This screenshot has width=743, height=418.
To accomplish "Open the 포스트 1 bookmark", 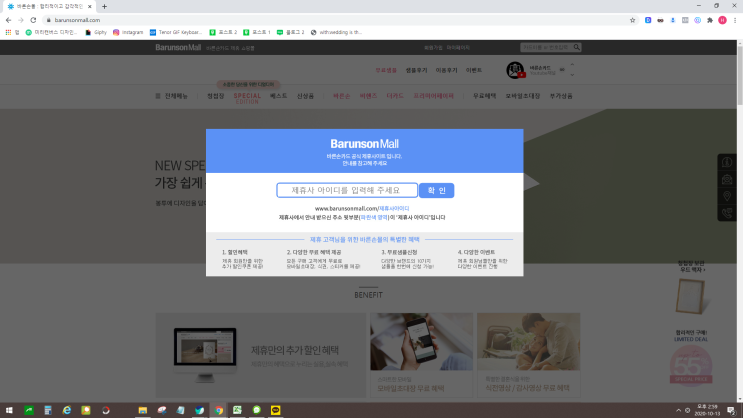I will tap(257, 32).
